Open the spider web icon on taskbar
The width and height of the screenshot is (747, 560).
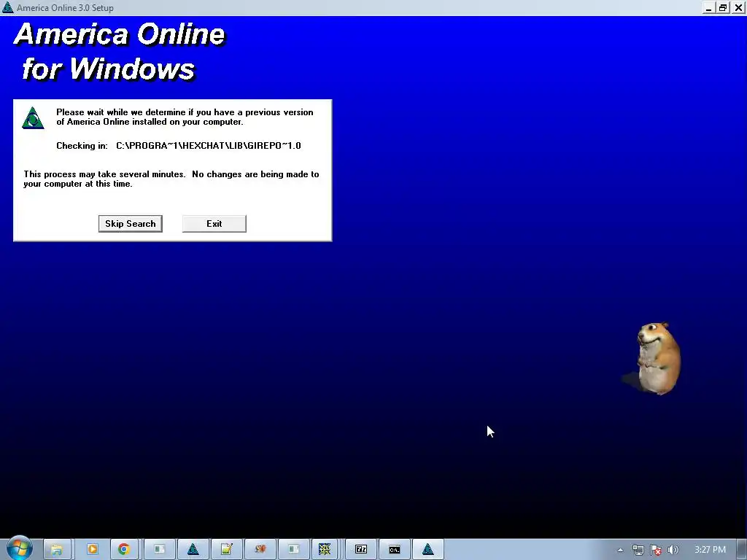(x=325, y=550)
